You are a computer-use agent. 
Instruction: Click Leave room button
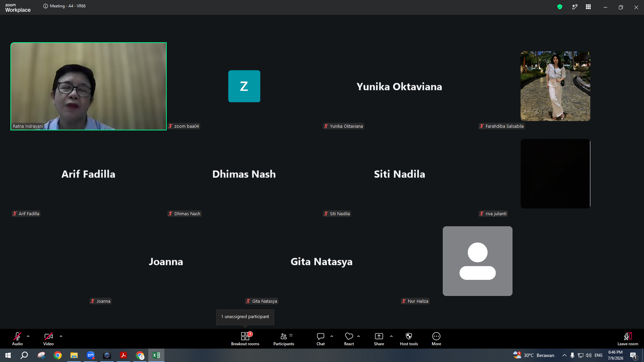(628, 339)
